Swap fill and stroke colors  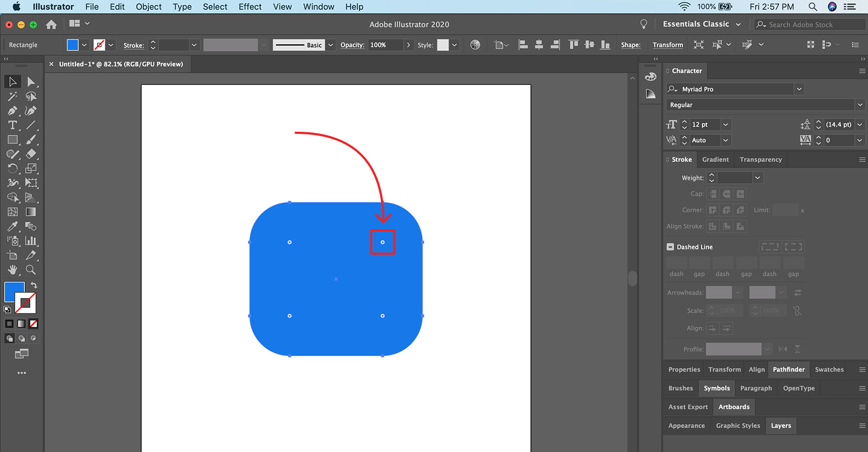[x=34, y=285]
